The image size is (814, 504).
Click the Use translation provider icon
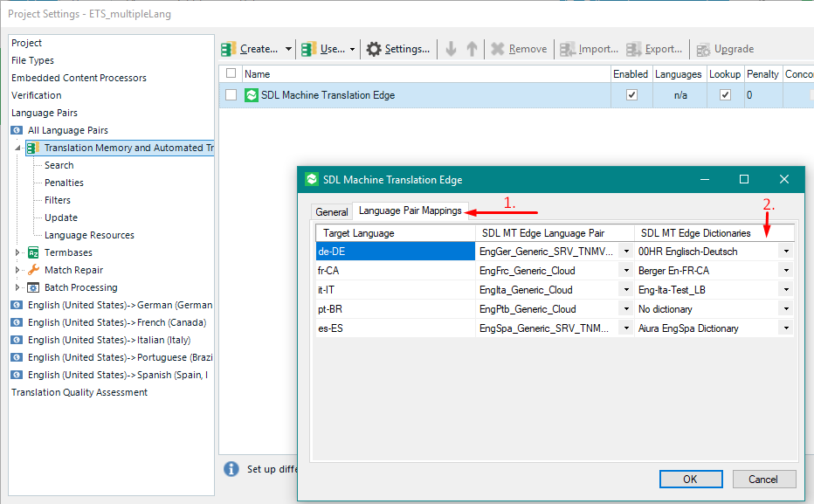pyautogui.click(x=309, y=49)
